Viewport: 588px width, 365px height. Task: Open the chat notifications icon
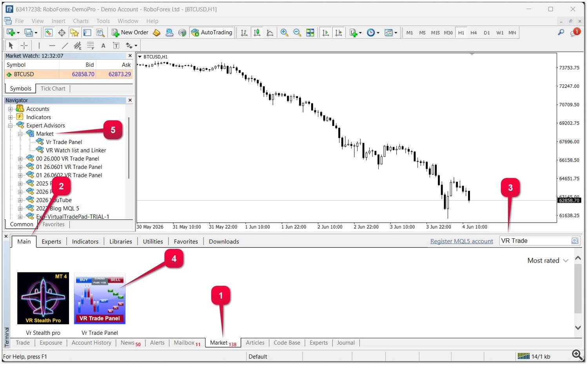pos(575,33)
